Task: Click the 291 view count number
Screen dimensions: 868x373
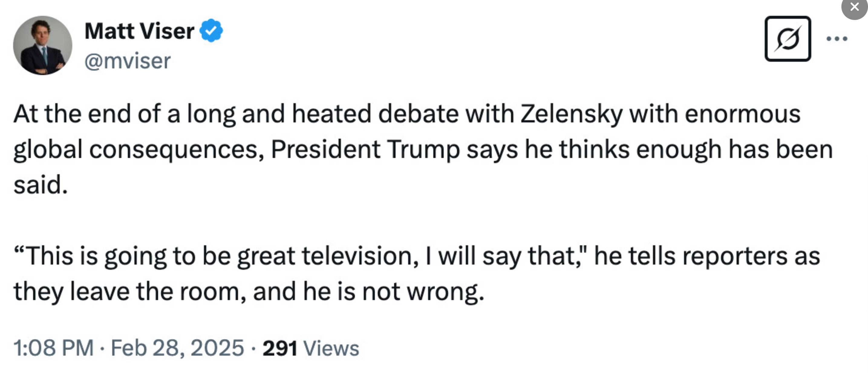Action: click(280, 348)
